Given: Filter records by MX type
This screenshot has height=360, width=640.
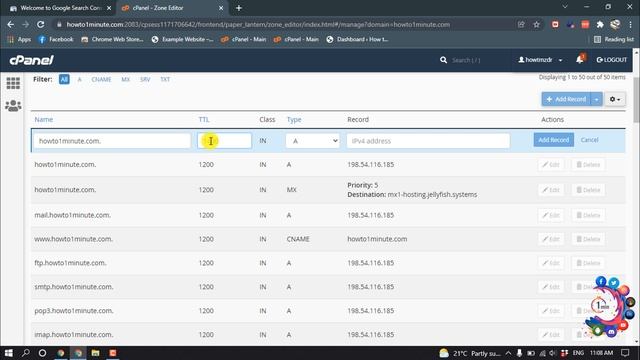Looking at the screenshot, I should (125, 79).
